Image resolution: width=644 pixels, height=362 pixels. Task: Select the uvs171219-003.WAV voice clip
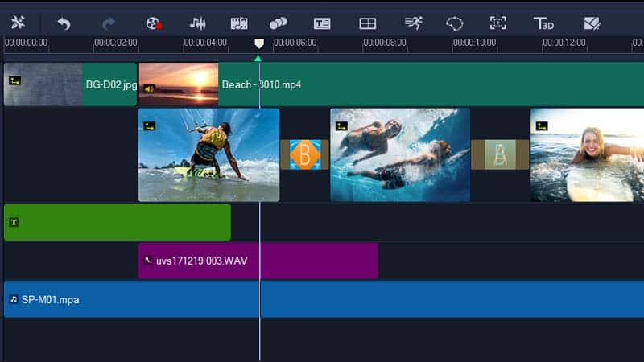click(258, 261)
